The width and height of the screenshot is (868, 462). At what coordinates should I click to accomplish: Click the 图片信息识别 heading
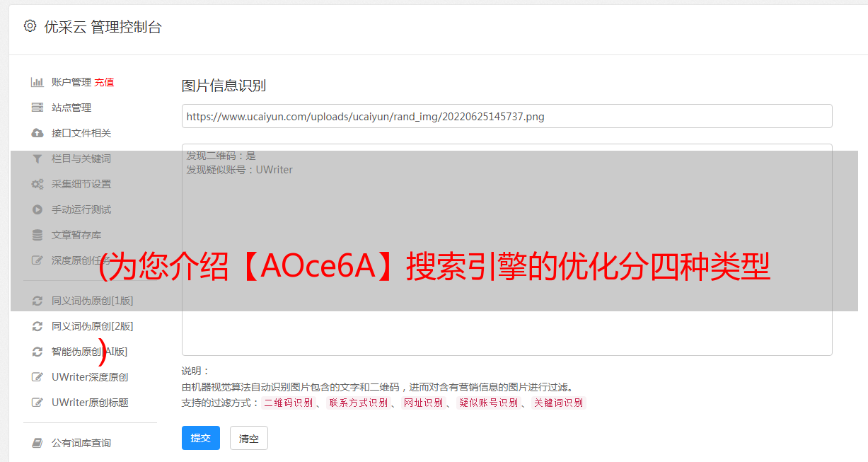tap(224, 86)
